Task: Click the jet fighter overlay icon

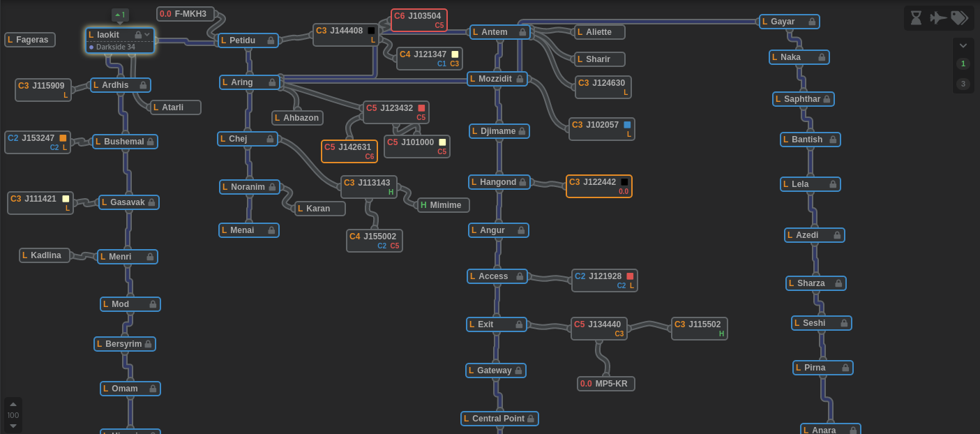Action: click(x=938, y=17)
